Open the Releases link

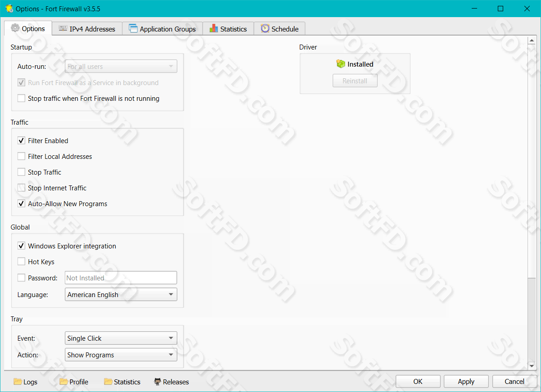171,382
